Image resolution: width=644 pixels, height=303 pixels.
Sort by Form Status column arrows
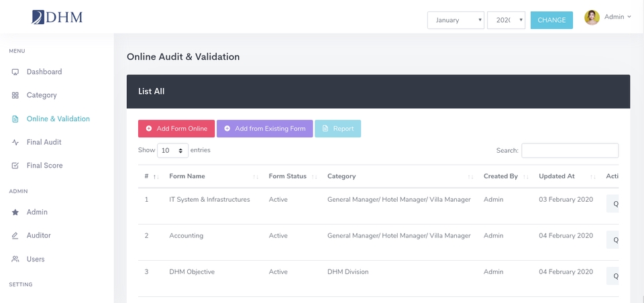coord(314,176)
